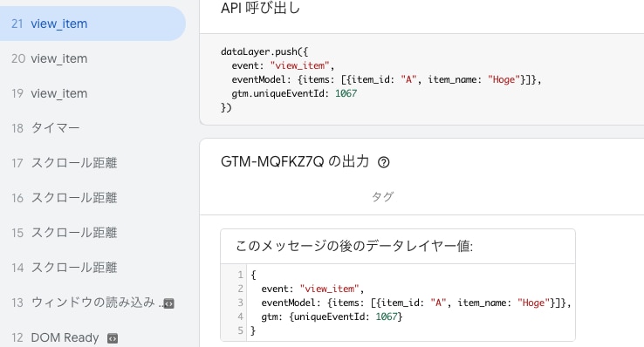
Task: Click gtm: {uniqueEventId: 1067} line 4
Action: pyautogui.click(x=332, y=316)
